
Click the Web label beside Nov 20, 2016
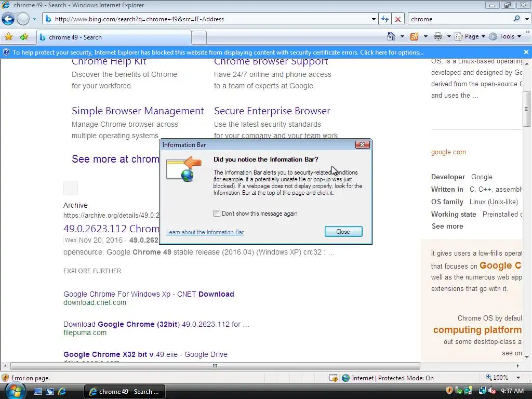[71, 240]
